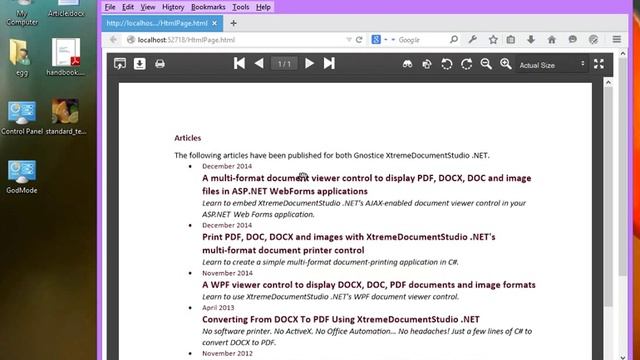Click the document viewer vertical scrollbar
The height and width of the screenshot is (360, 640).
click(x=608, y=198)
